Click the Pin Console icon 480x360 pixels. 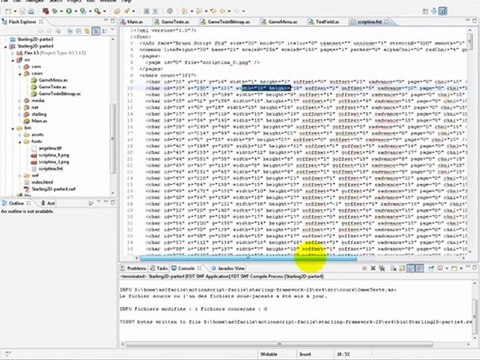(431, 268)
